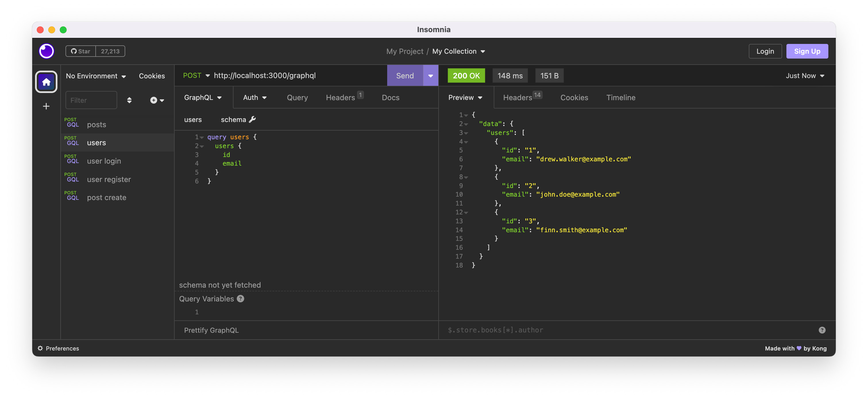Select the post create request
Image resolution: width=868 pixels, height=399 pixels.
(117, 197)
